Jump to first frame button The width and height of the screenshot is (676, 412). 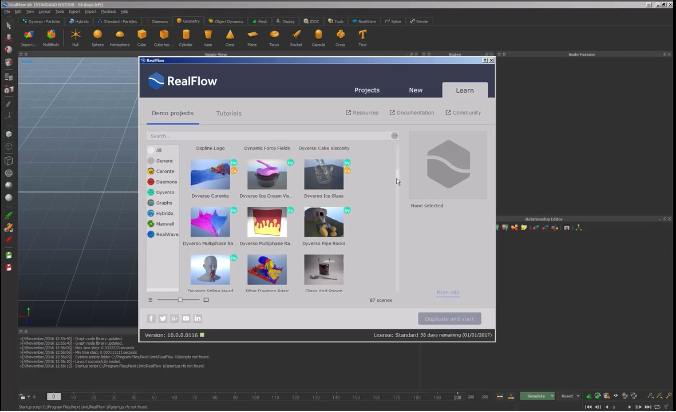point(589,407)
